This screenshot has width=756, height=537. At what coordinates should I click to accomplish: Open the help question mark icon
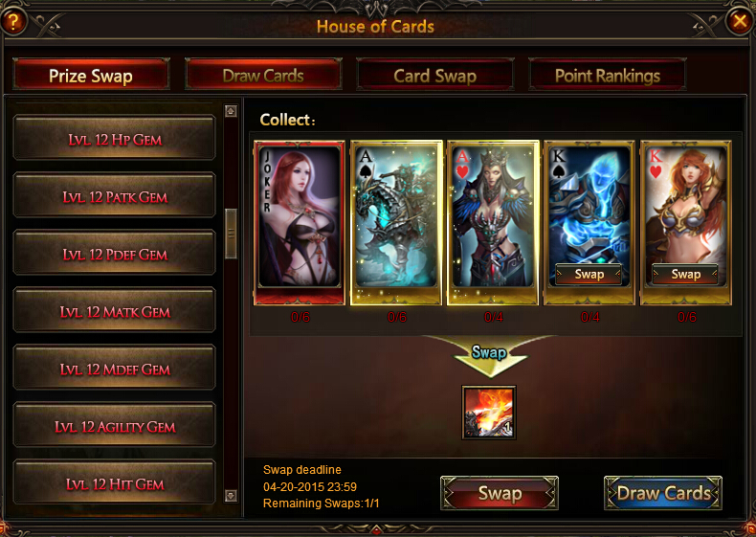pyautogui.click(x=13, y=21)
